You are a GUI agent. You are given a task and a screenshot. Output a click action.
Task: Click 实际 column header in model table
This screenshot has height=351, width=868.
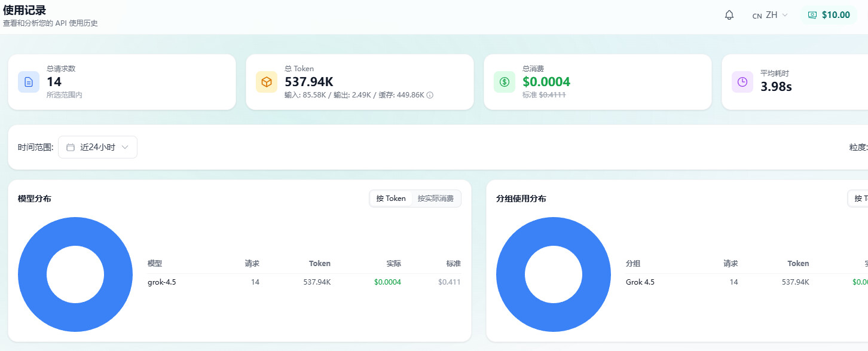[x=393, y=264]
